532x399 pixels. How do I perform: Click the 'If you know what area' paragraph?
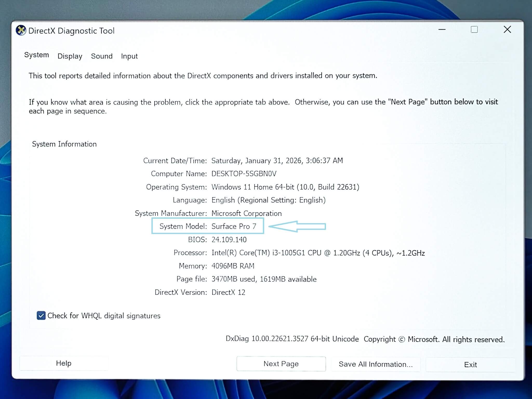pos(263,106)
